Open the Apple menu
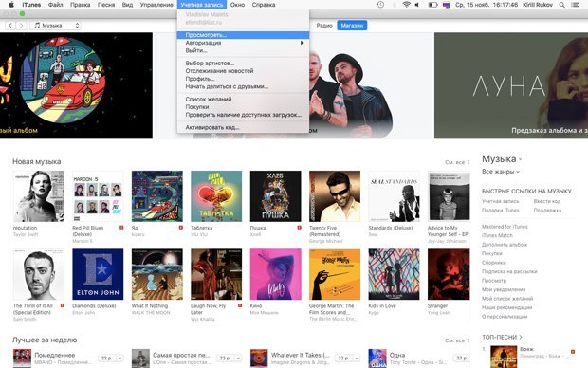This screenshot has height=368, width=588. coord(11,5)
